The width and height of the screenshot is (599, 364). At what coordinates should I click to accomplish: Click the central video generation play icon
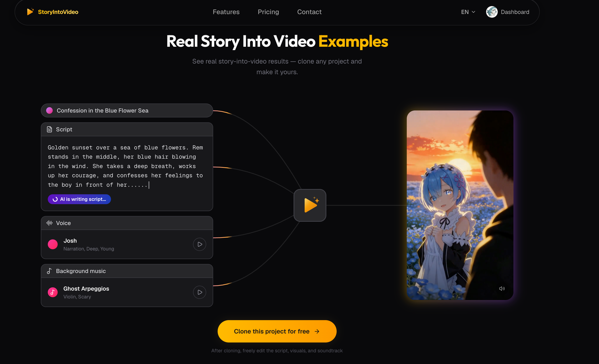click(310, 205)
